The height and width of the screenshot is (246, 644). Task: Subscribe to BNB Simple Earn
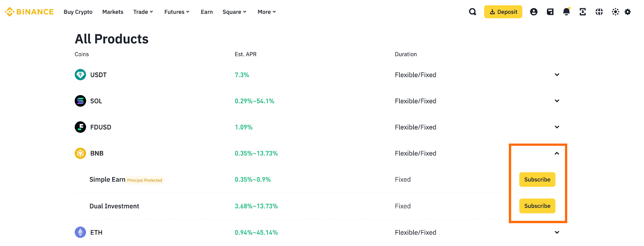[537, 179]
